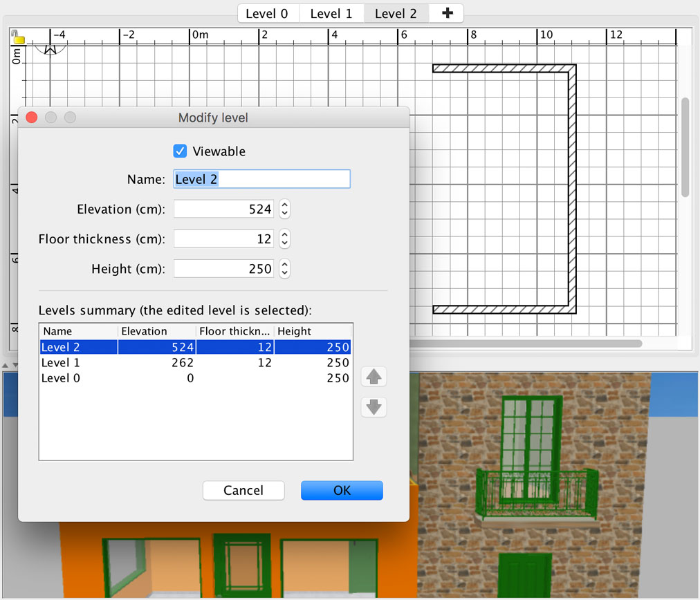The height and width of the screenshot is (600, 700).
Task: Click the red close button of Modify level
Action: click(31, 118)
